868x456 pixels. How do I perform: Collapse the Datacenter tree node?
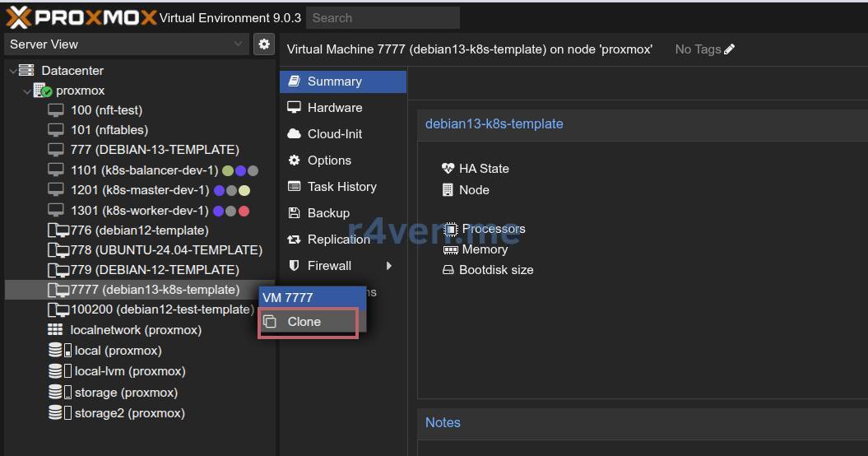click(12, 72)
